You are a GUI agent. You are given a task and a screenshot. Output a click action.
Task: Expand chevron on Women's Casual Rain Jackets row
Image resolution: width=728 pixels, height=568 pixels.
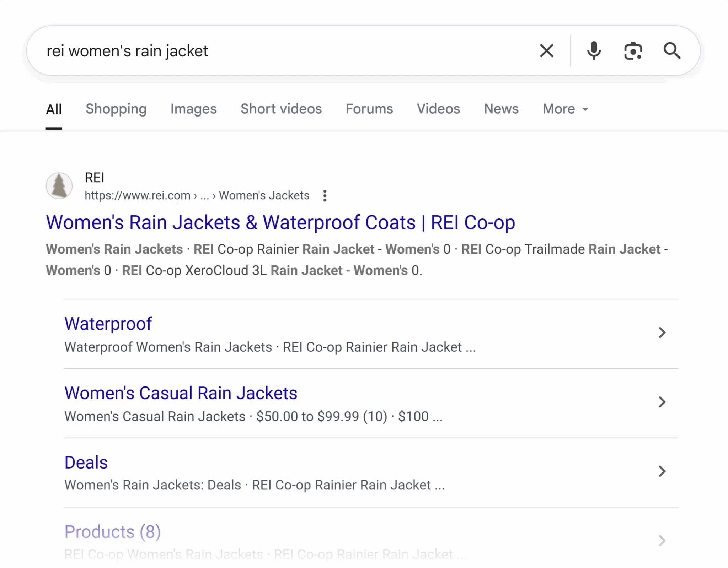click(662, 402)
